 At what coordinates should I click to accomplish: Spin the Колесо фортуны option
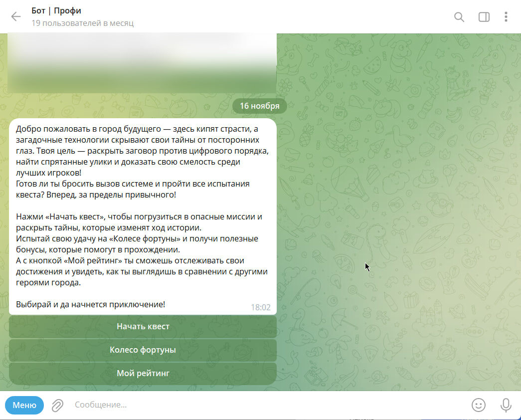click(x=142, y=350)
